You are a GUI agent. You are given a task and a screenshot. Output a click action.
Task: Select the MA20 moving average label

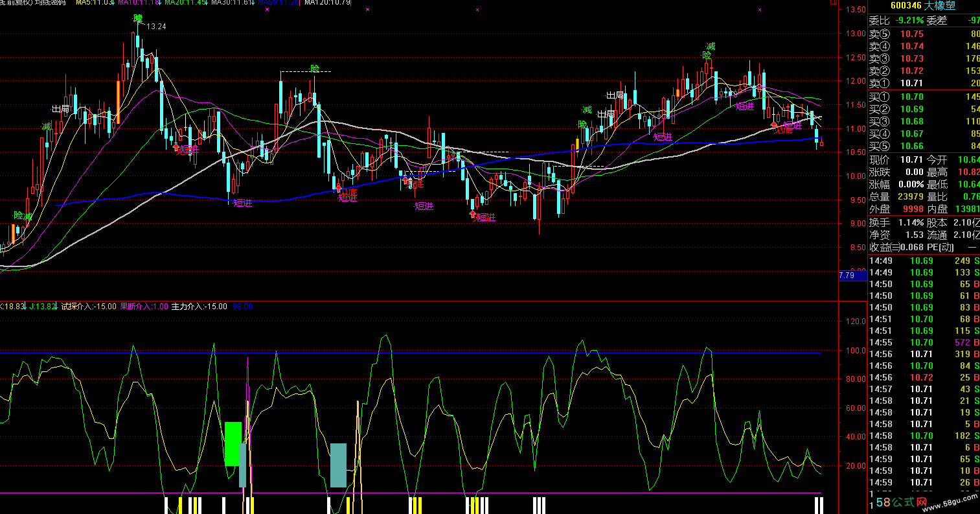point(185,3)
